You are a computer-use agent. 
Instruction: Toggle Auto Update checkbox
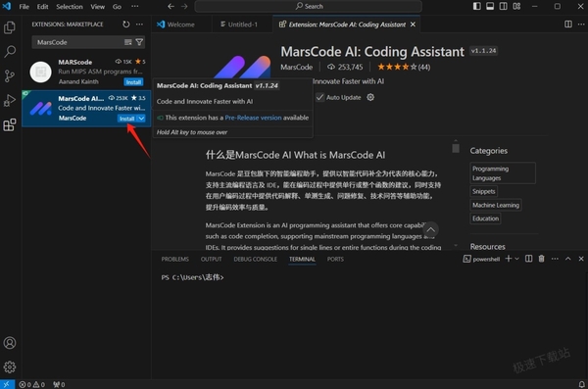pyautogui.click(x=319, y=98)
